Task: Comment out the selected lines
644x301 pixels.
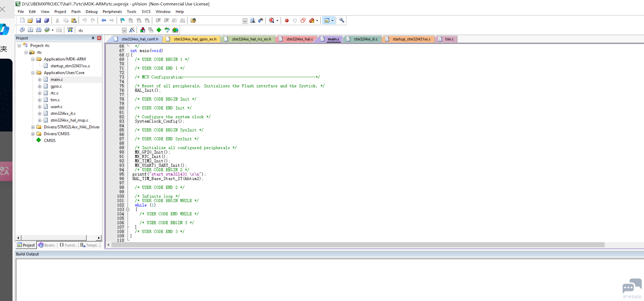Action: [174, 20]
